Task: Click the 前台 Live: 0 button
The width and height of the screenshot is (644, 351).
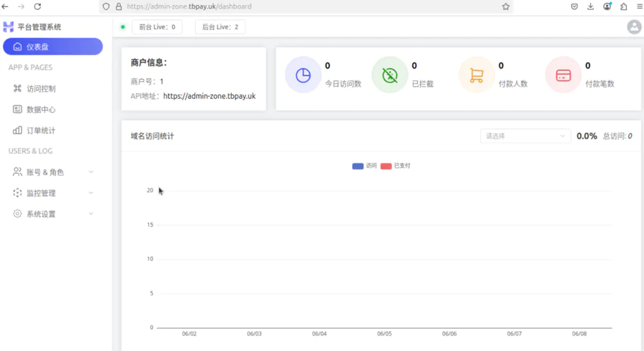Action: (x=157, y=27)
